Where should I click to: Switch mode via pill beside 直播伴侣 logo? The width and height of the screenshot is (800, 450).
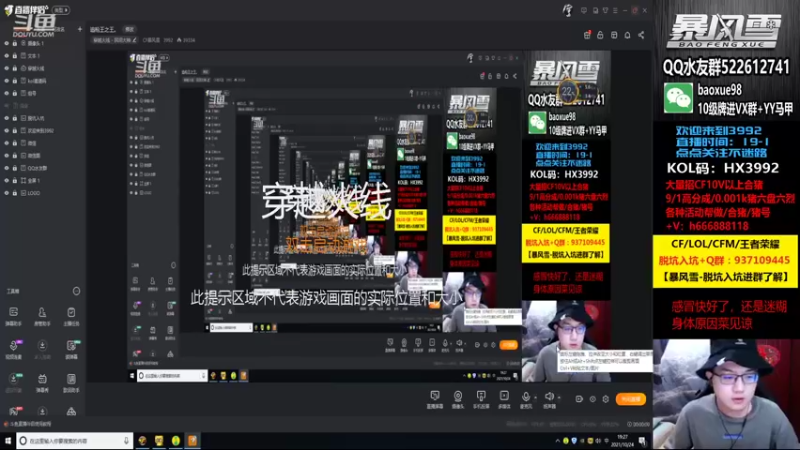(61, 10)
